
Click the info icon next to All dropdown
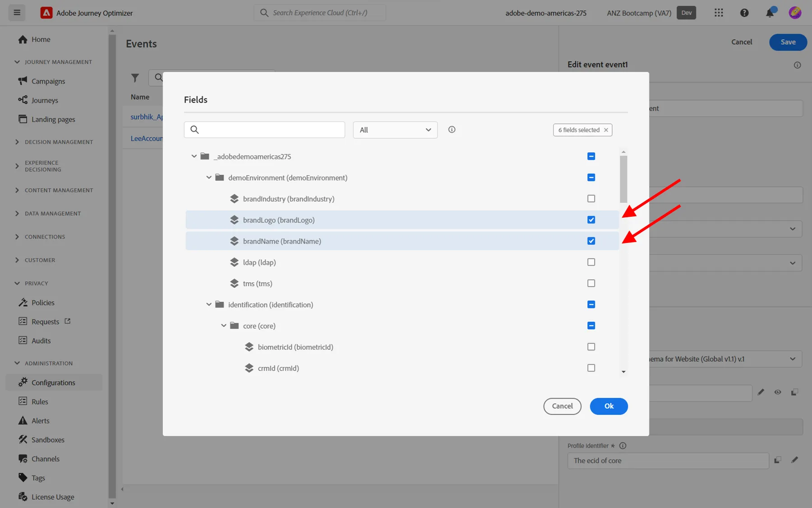452,130
